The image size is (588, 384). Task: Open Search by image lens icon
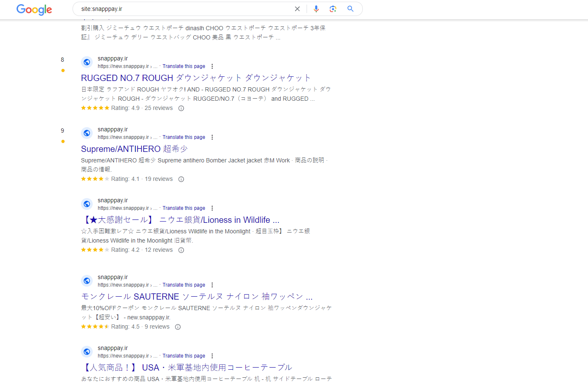[x=333, y=9]
